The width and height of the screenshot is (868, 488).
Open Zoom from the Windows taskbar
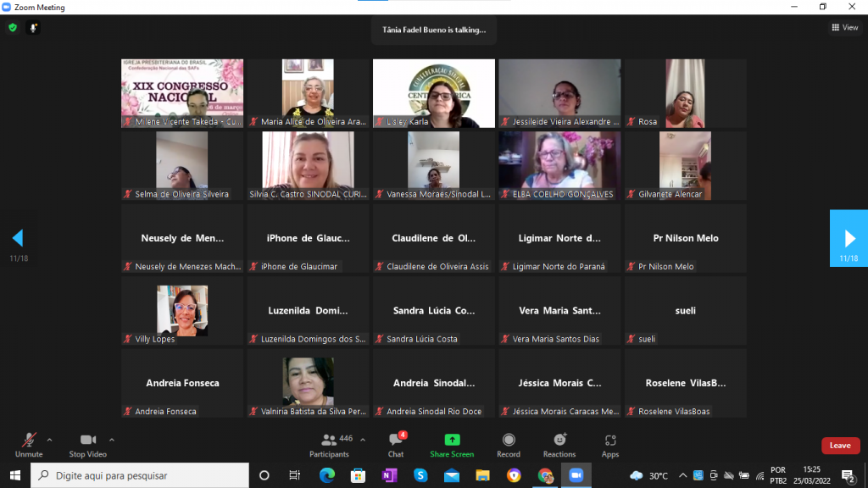tap(576, 475)
